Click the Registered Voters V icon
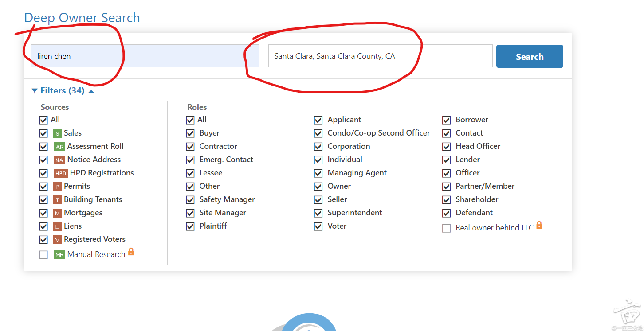Viewport: 644px width, 331px height. click(57, 240)
